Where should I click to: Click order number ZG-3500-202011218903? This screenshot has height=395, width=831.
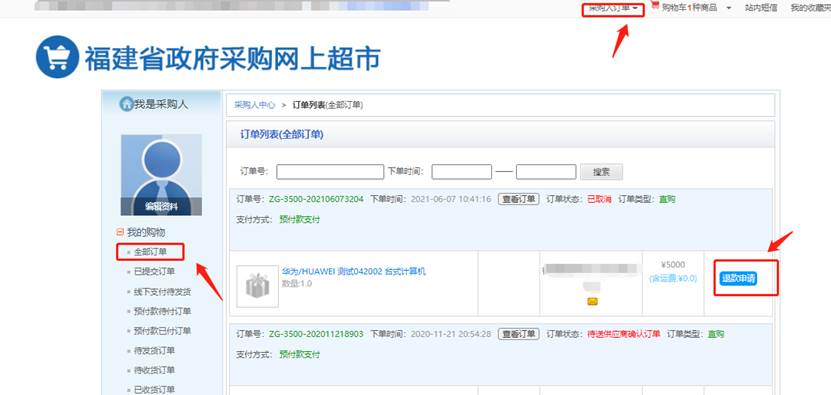point(316,334)
